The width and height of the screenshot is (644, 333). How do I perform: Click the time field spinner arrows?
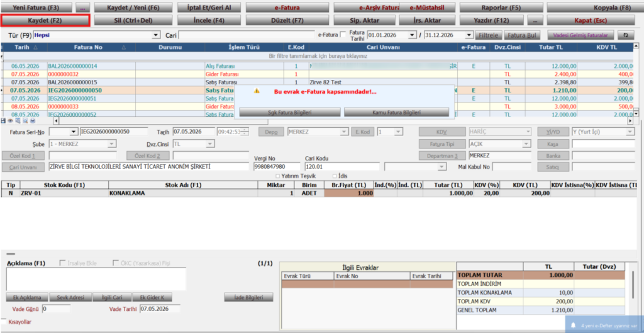[245, 132]
